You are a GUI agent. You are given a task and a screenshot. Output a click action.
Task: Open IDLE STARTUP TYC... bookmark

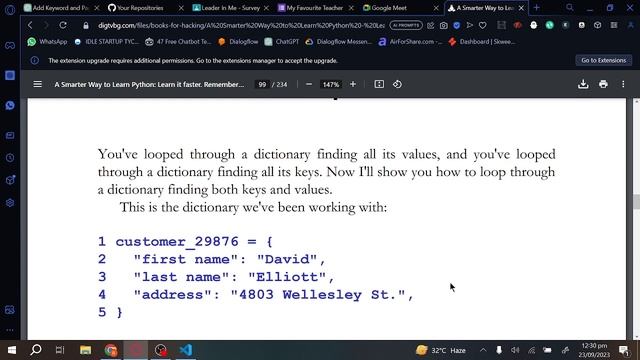(107, 42)
